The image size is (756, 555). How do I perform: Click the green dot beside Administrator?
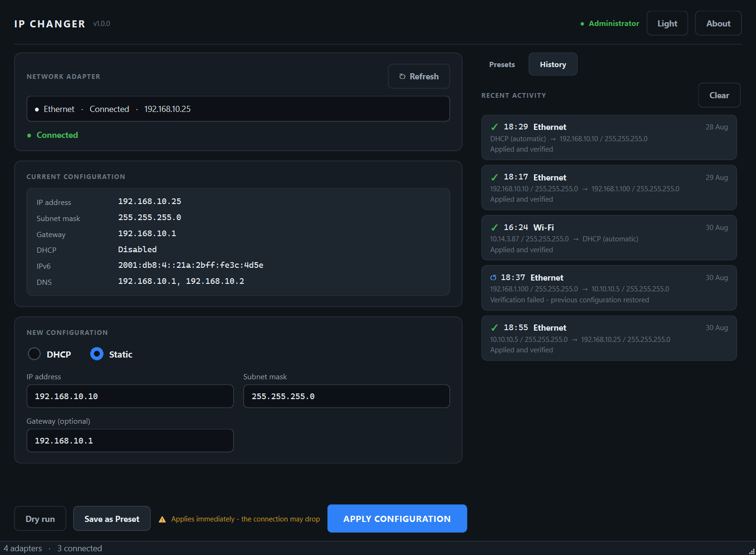(x=582, y=24)
